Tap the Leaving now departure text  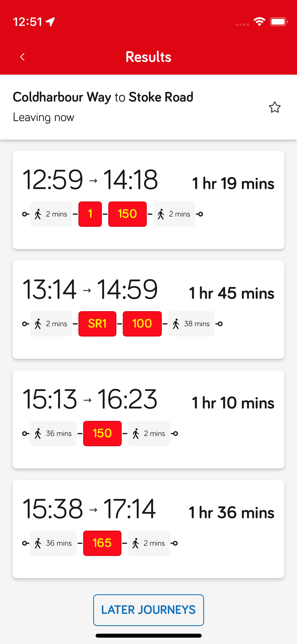coord(44,117)
